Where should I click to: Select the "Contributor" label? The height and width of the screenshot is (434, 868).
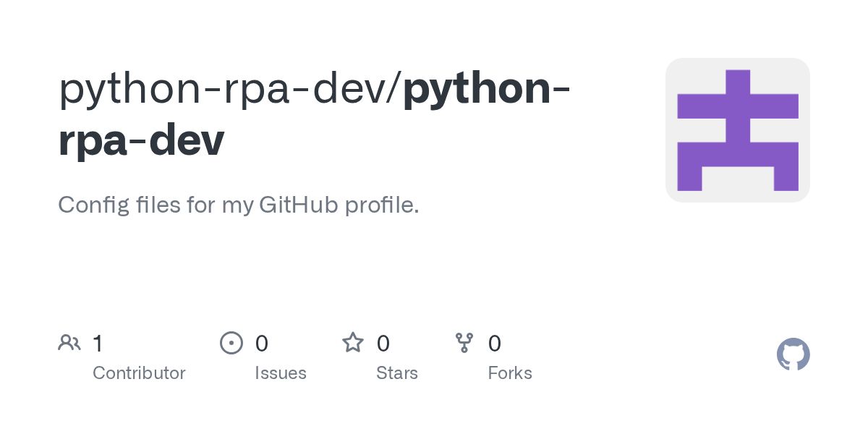[x=139, y=373]
